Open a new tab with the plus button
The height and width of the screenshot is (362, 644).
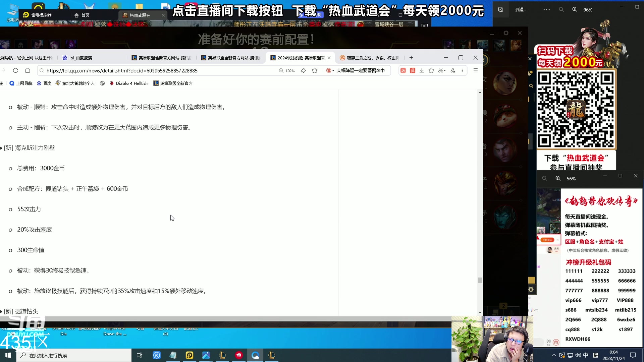click(411, 58)
